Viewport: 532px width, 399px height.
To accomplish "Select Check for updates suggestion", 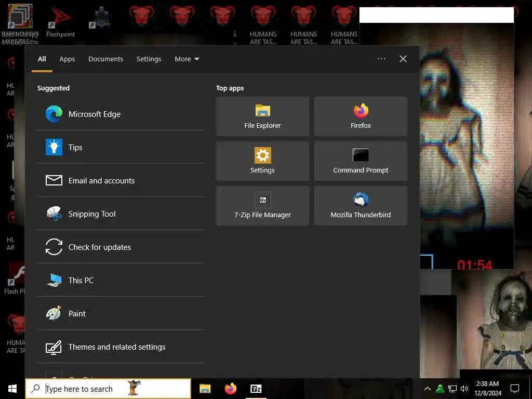I will click(121, 247).
